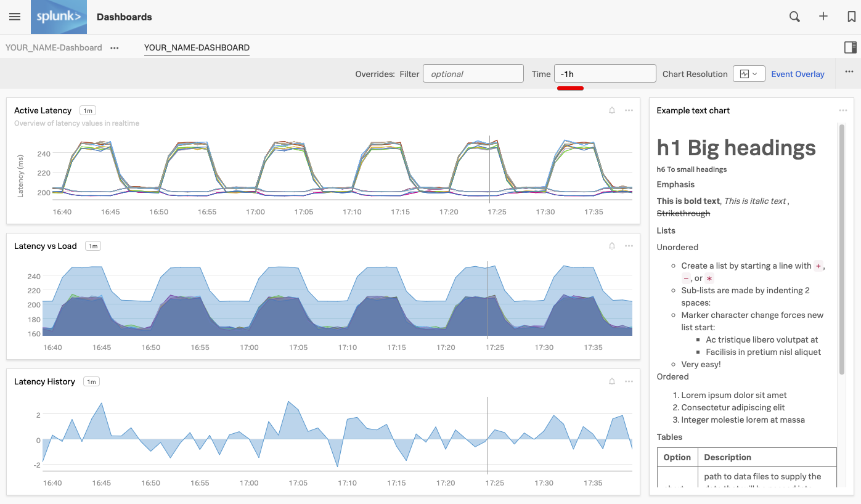Click the 1m badge on Latency vs Load
This screenshot has width=861, height=504.
point(93,246)
